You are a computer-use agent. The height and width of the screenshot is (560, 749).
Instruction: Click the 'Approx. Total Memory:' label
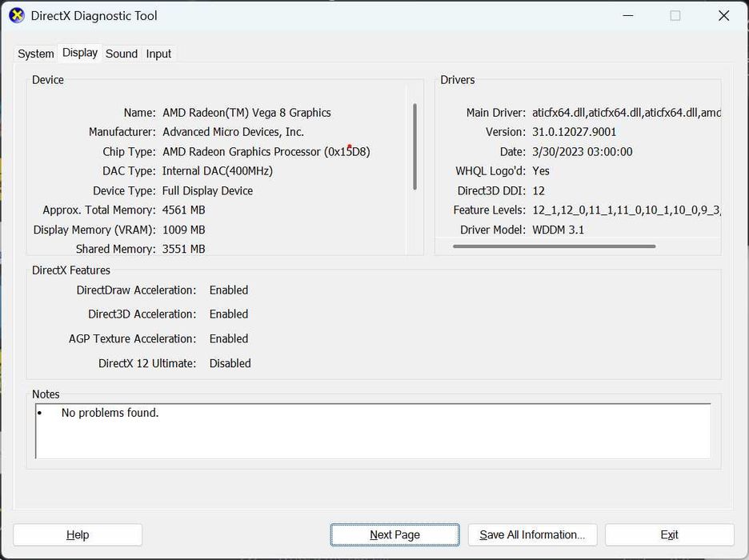point(99,210)
